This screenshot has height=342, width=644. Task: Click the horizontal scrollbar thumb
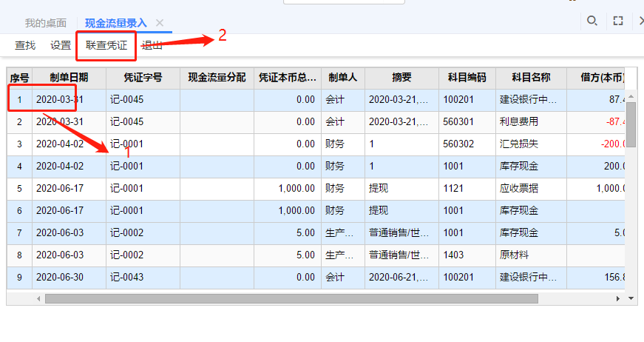291,299
